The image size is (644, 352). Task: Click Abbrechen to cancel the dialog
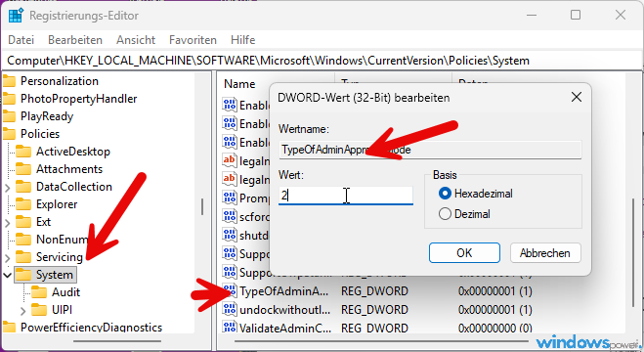tap(545, 253)
